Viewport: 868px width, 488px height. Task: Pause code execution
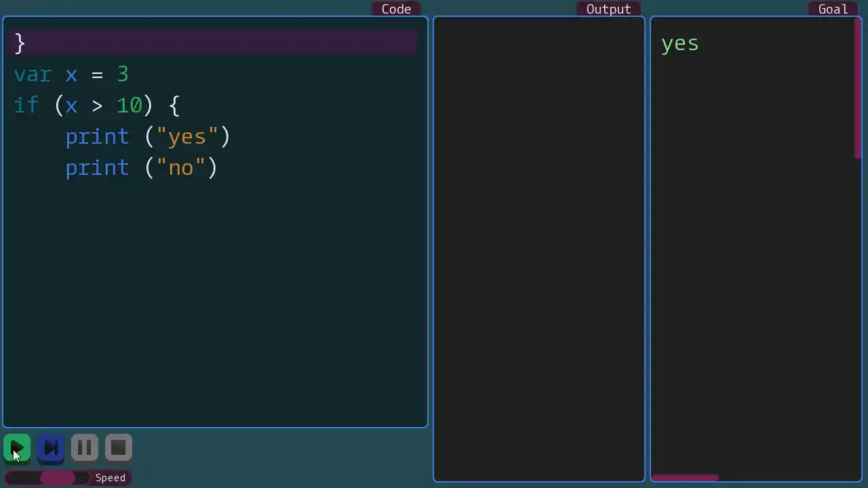click(x=85, y=448)
